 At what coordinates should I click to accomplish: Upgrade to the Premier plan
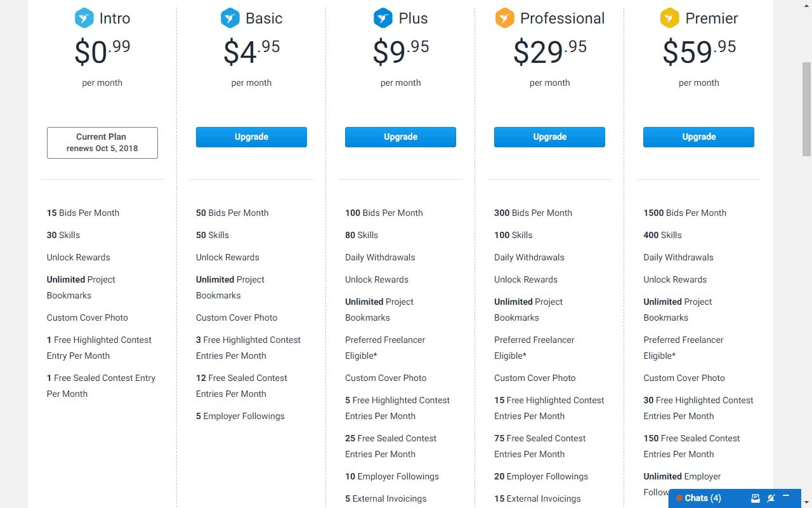pyautogui.click(x=698, y=137)
